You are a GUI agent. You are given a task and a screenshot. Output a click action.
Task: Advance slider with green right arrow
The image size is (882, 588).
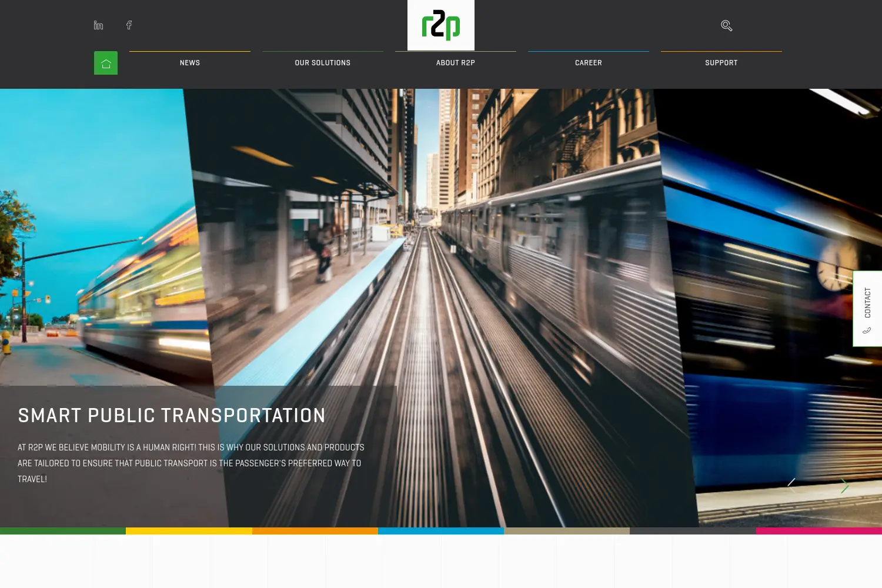tap(844, 486)
